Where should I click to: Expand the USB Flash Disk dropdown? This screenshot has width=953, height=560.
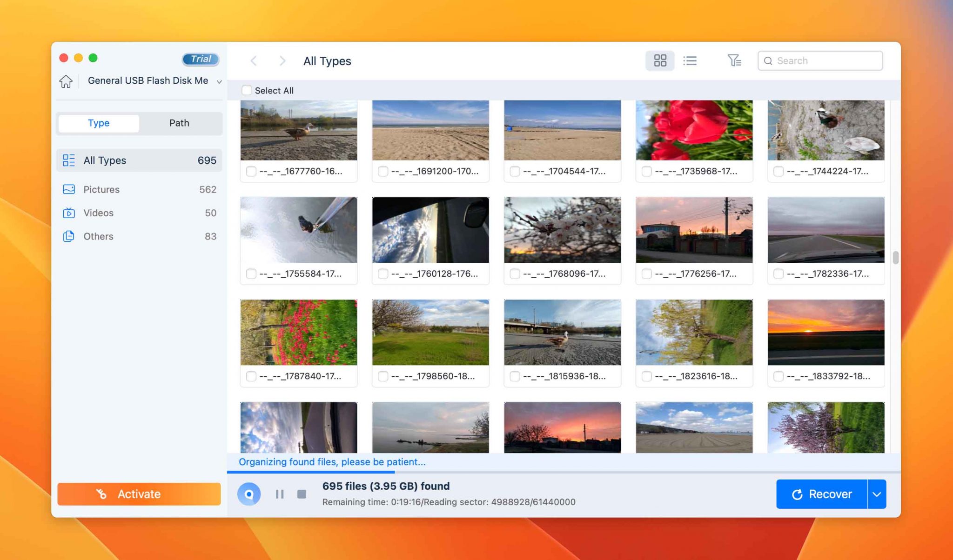[219, 82]
